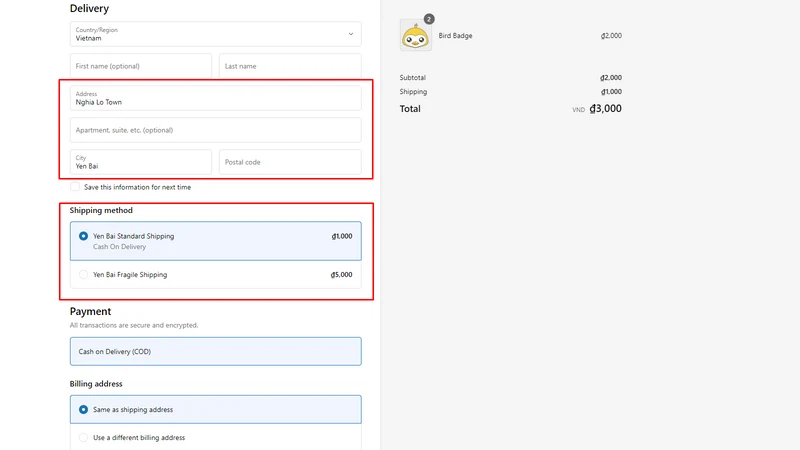Image resolution: width=800 pixels, height=450 pixels.
Task: Click the ₫1,000 Standard Shipping price
Action: pyautogui.click(x=341, y=236)
